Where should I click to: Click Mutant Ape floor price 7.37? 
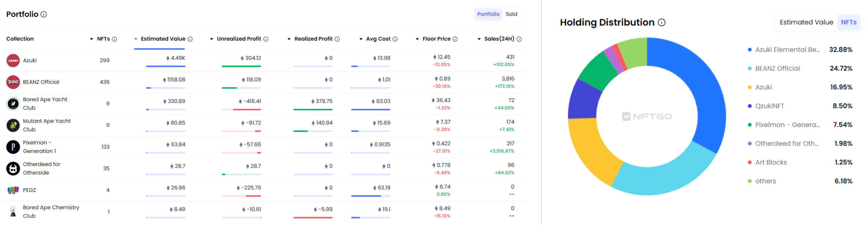click(443, 122)
